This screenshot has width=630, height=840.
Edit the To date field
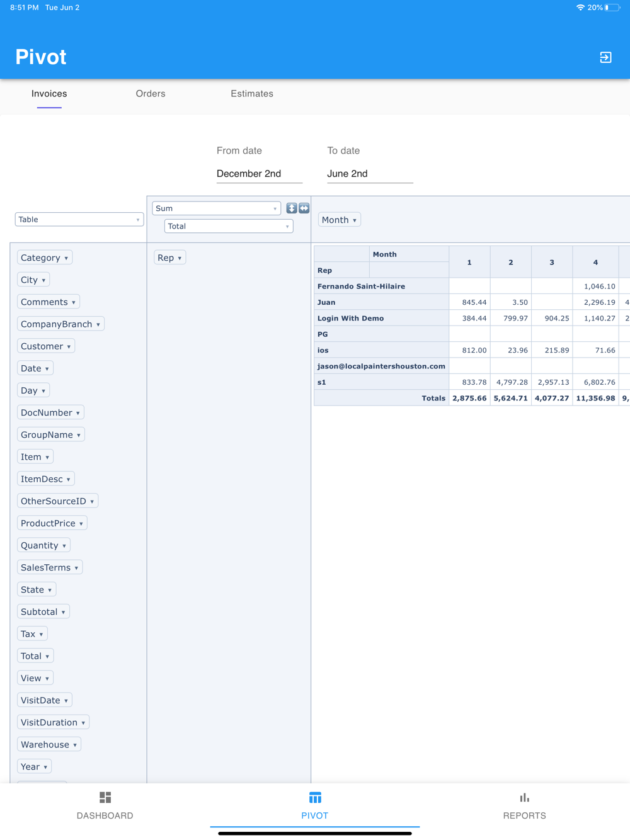370,174
